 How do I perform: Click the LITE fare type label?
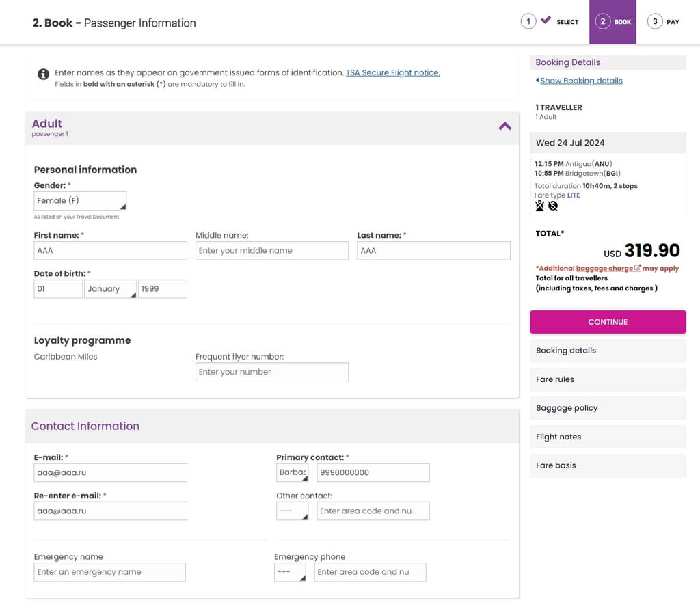(574, 195)
